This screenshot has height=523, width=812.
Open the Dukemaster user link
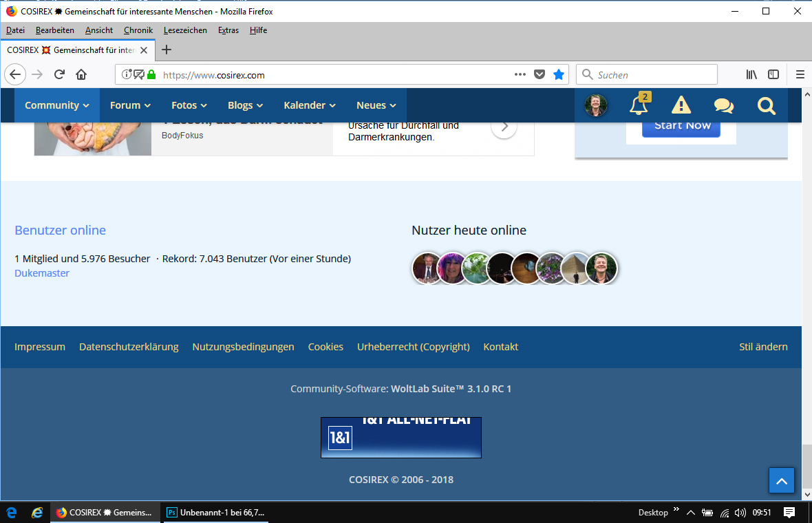(42, 273)
